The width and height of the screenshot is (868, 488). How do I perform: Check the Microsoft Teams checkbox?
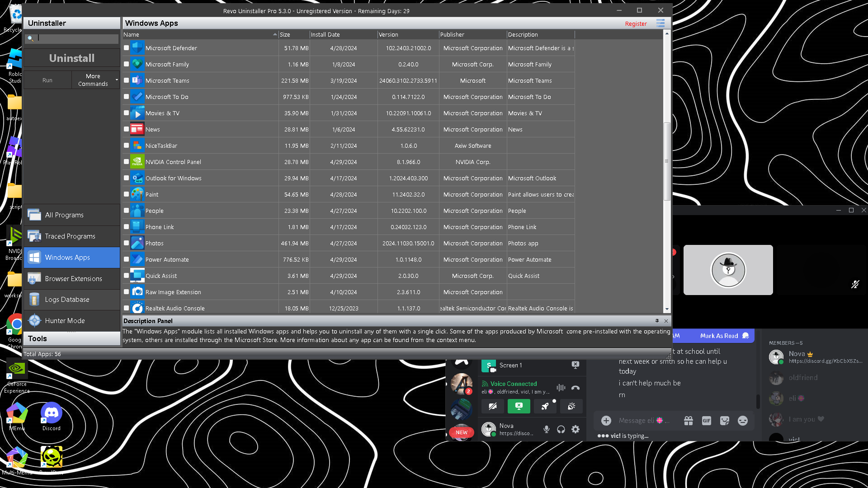click(127, 80)
